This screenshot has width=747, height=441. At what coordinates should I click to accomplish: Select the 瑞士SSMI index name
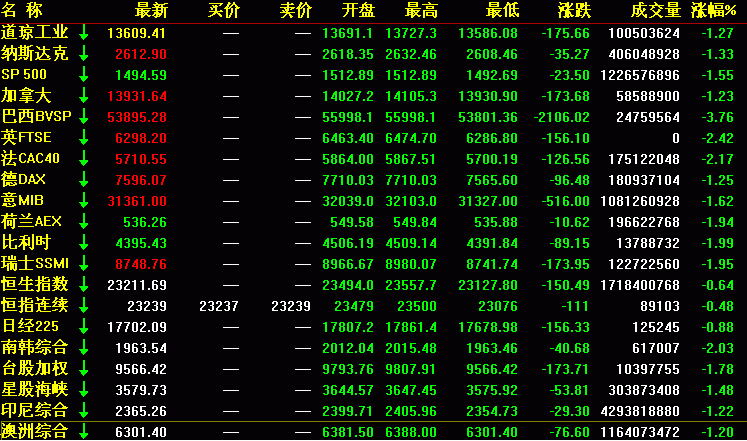click(35, 263)
